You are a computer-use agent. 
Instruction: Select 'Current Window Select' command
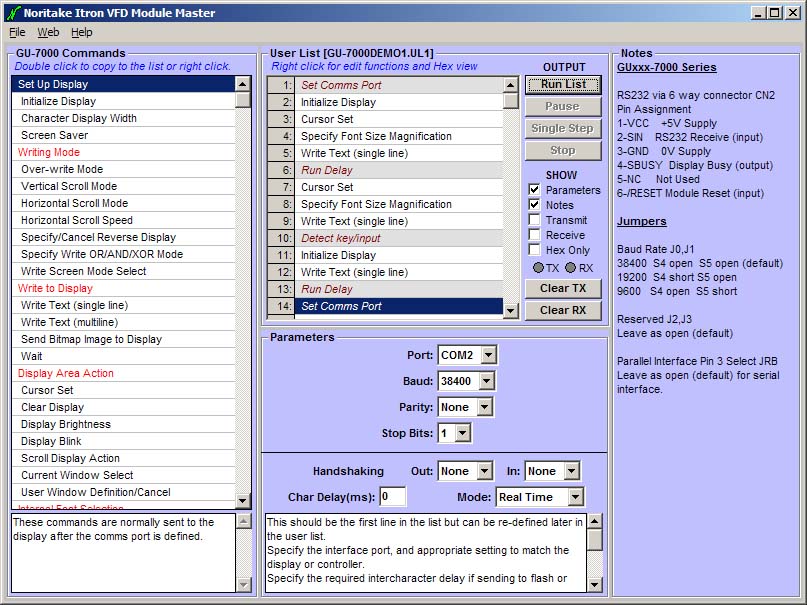click(x=123, y=475)
